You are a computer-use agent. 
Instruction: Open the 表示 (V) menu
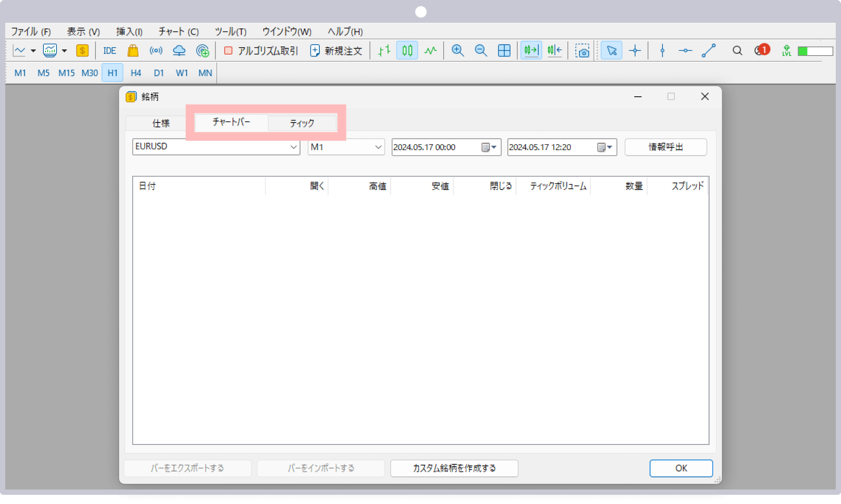83,32
